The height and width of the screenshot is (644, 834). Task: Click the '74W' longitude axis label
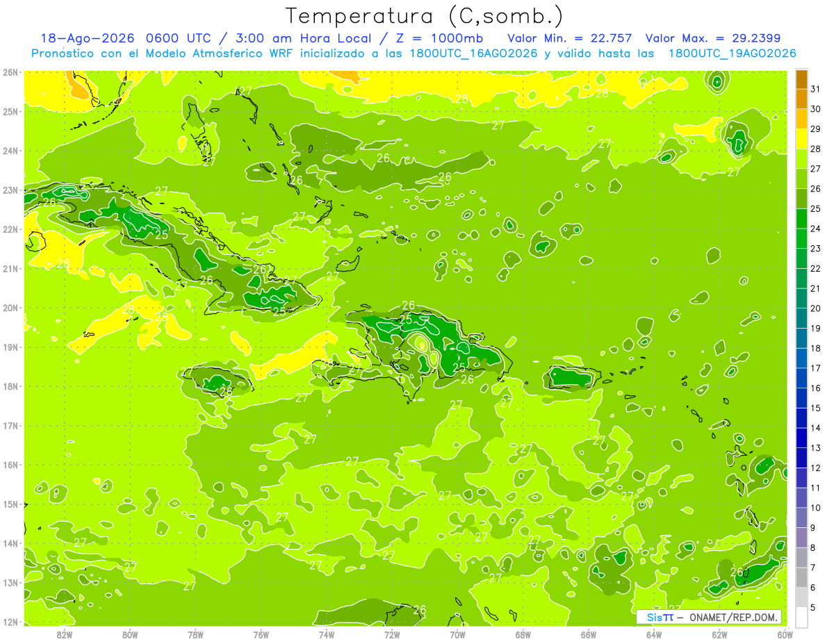(x=327, y=634)
